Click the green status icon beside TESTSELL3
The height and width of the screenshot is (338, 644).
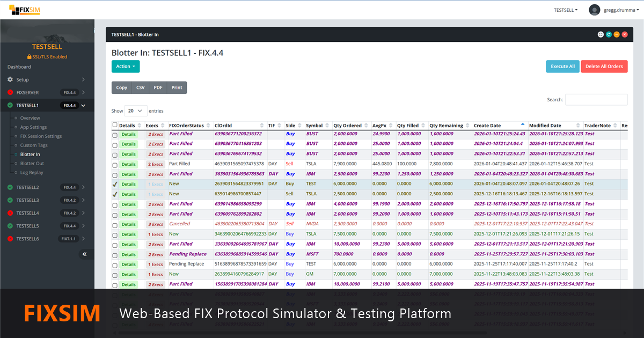point(10,200)
